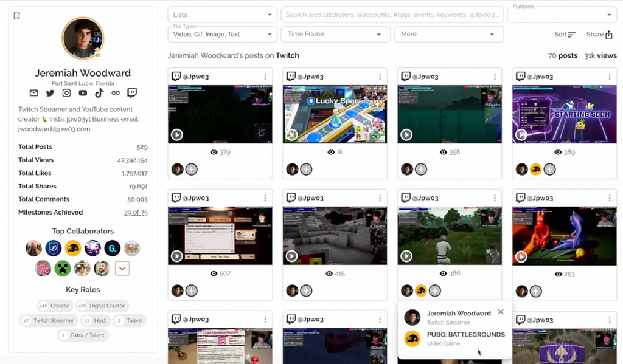623x364 pixels.
Task: Open the Lists dropdown
Action: (223, 15)
